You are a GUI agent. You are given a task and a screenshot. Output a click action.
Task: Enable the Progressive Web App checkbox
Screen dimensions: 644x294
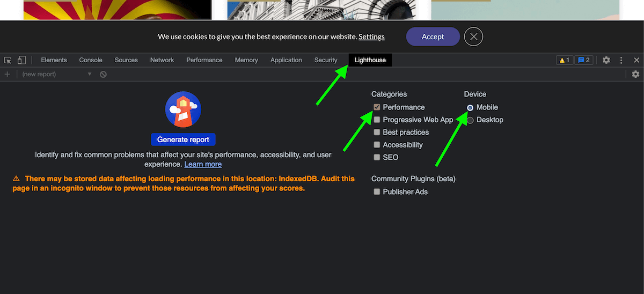point(377,120)
